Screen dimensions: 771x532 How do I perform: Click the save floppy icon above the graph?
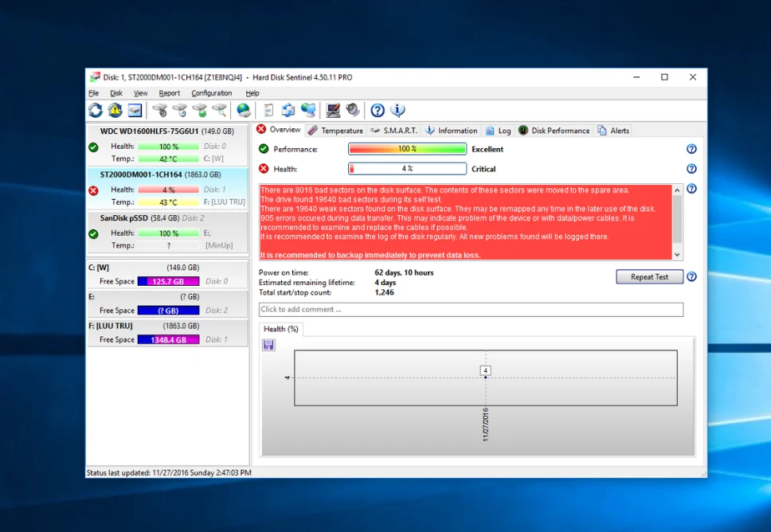coord(268,345)
